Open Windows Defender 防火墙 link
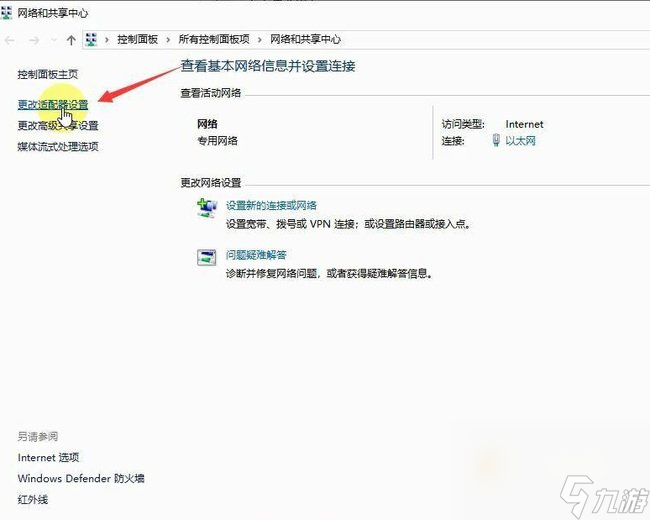The width and height of the screenshot is (650, 520). 81,478
